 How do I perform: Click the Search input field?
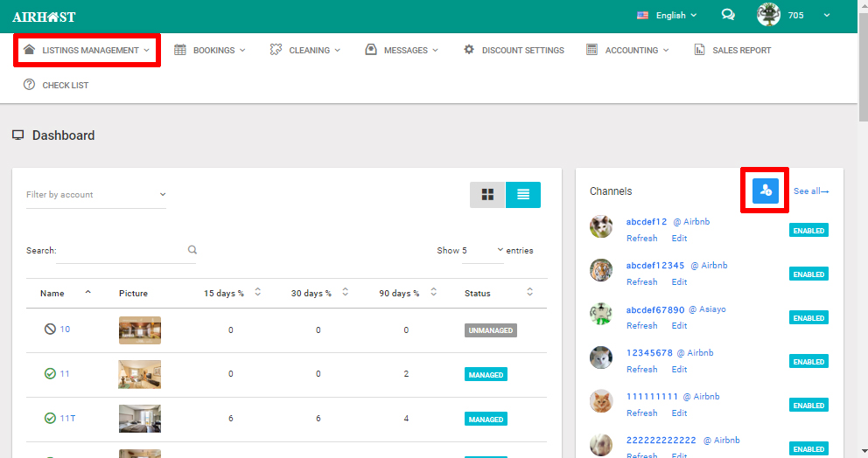[126, 251]
